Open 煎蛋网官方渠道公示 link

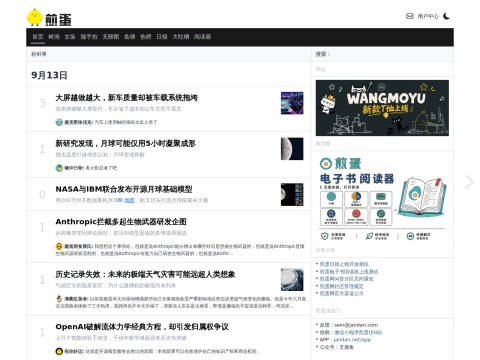coord(342,293)
